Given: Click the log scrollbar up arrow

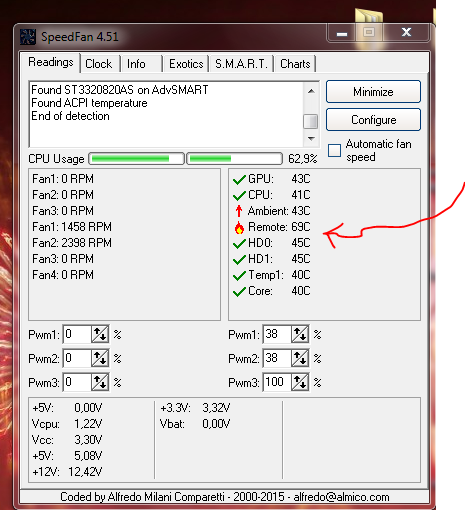Looking at the screenshot, I should tap(311, 91).
